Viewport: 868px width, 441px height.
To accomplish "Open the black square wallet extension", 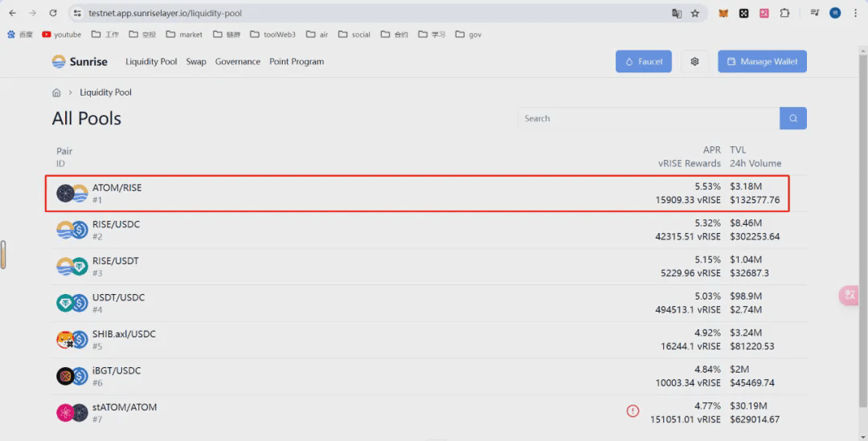I will point(743,14).
